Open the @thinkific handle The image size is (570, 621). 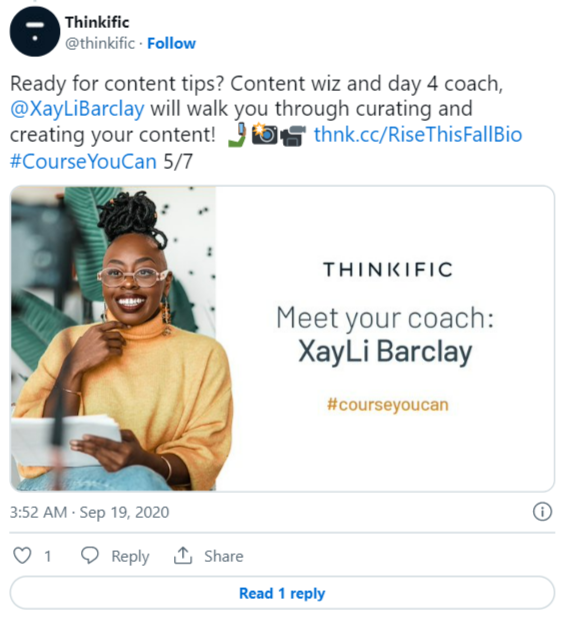[100, 43]
